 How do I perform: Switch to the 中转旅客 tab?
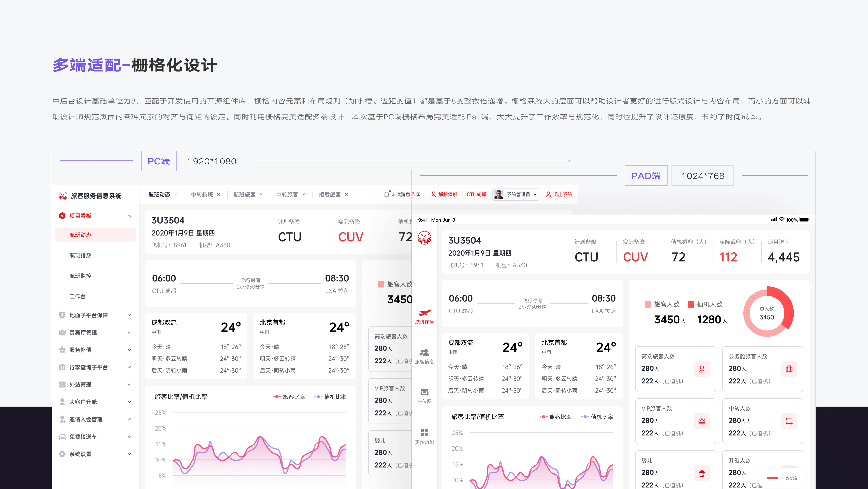tap(287, 195)
